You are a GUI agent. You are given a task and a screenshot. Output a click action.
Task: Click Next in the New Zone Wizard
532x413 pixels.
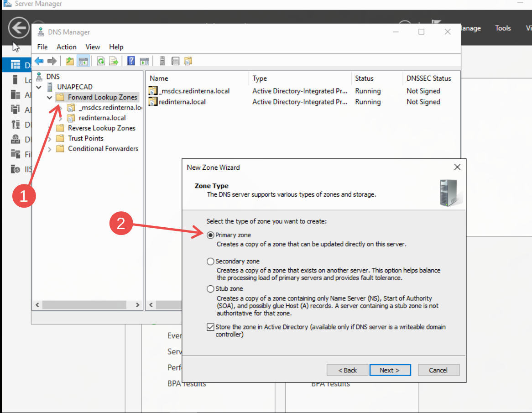390,370
